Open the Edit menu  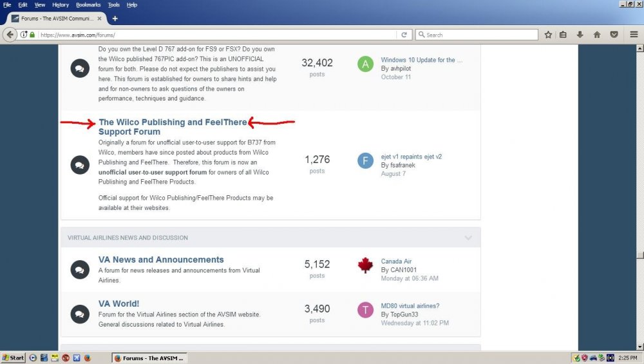[x=23, y=5]
